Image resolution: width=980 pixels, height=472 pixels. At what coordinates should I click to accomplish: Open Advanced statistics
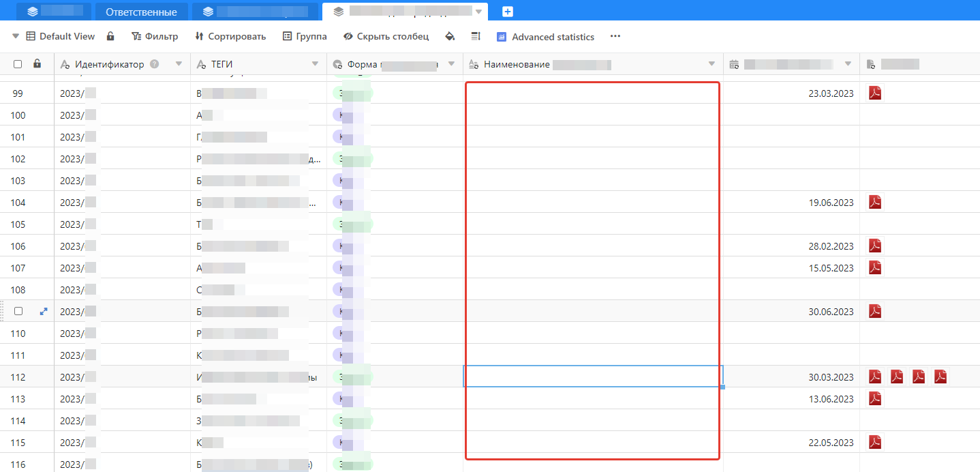point(545,37)
